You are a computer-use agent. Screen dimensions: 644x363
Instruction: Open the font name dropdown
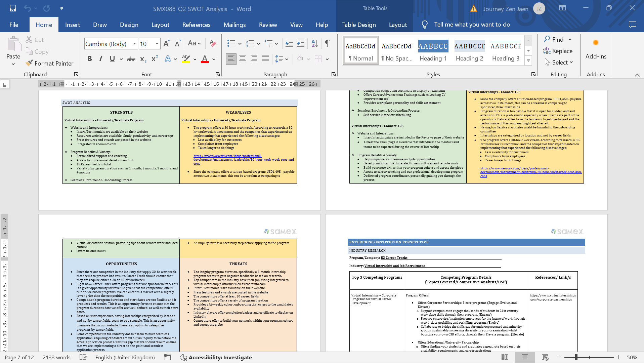click(x=134, y=44)
